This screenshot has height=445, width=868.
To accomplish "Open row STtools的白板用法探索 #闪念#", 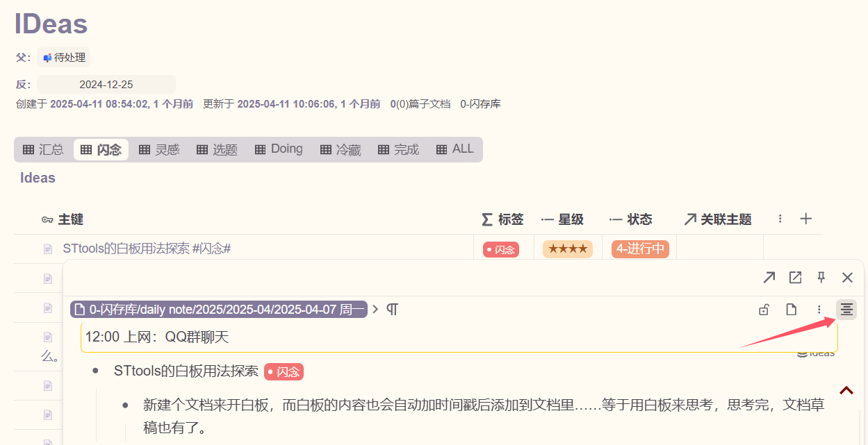I will (147, 249).
